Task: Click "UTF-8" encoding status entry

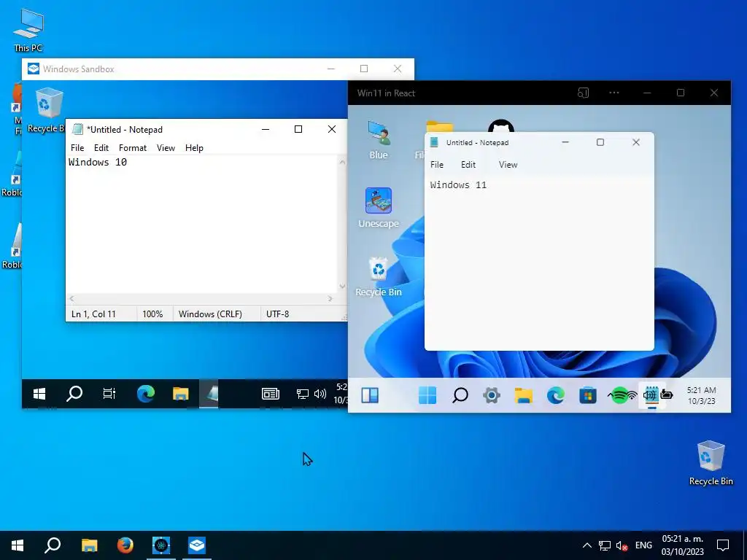Action: pyautogui.click(x=277, y=314)
